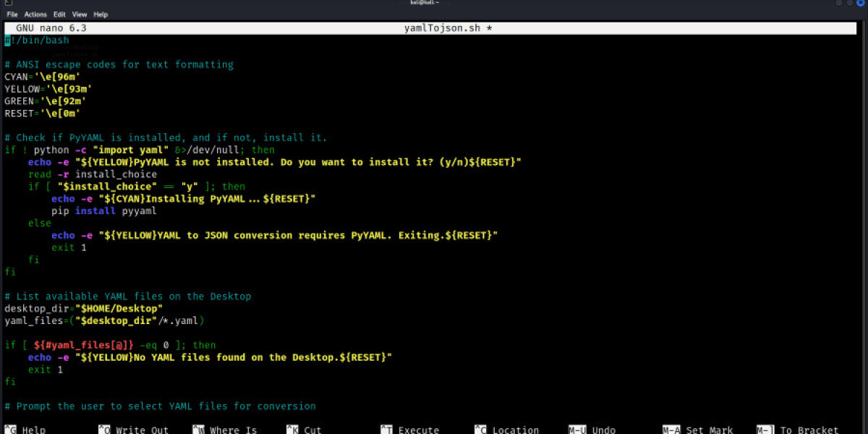The width and height of the screenshot is (868, 434).
Task: Open the Help menu
Action: coord(101,13)
